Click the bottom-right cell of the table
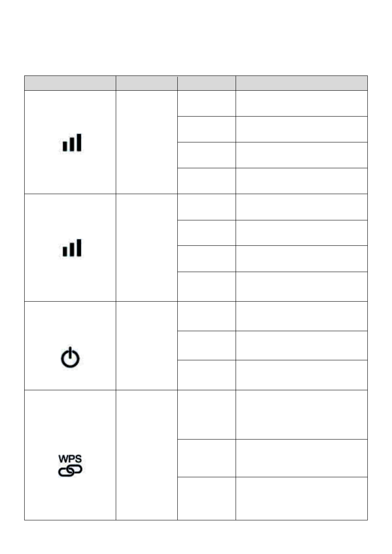The width and height of the screenshot is (392, 554). click(302, 499)
